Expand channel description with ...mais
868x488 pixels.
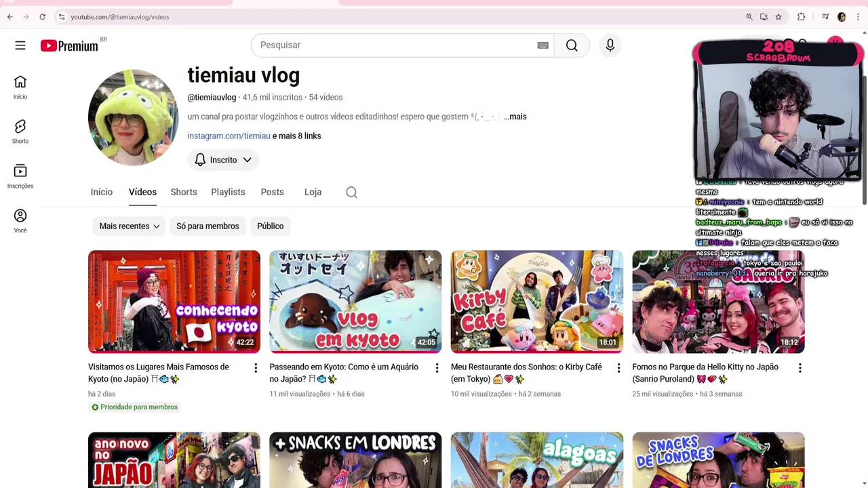515,117
